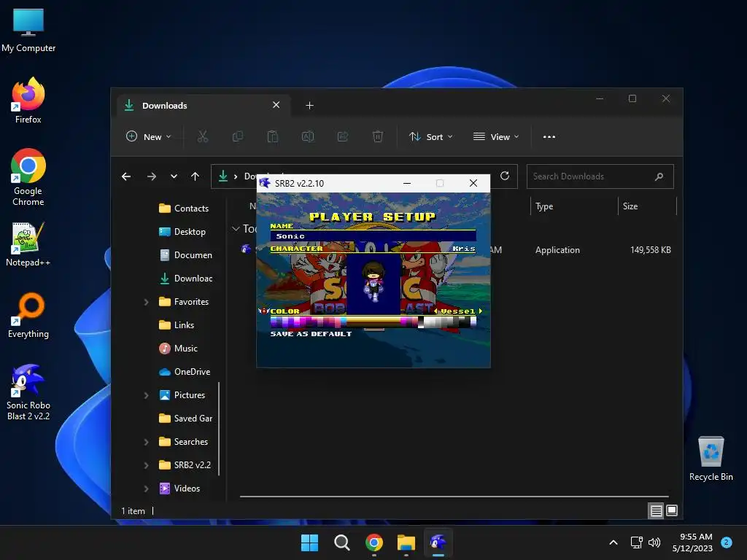This screenshot has width=747, height=560.
Task: Expand the Videos folder in sidebar
Action: pyautogui.click(x=146, y=489)
